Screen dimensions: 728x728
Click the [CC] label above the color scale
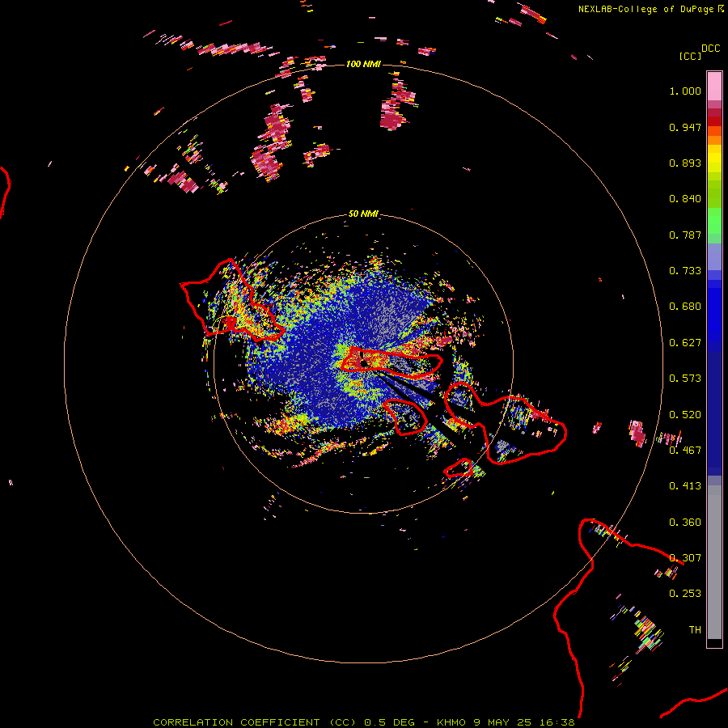691,56
